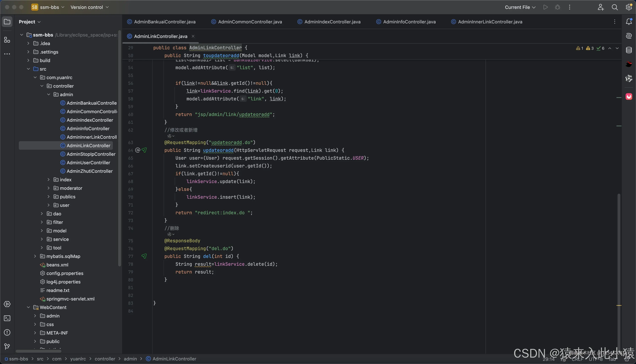
Task: Open the Terminal tool window
Action: click(7, 318)
